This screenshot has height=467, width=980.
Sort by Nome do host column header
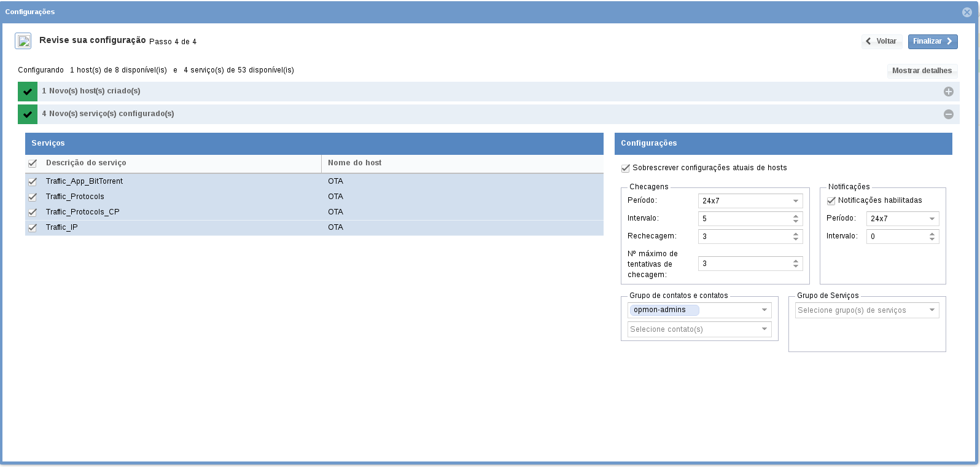pos(355,163)
